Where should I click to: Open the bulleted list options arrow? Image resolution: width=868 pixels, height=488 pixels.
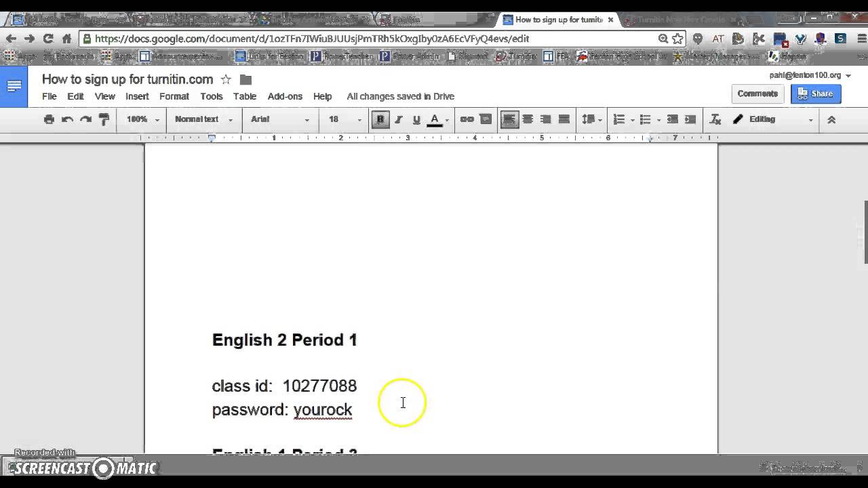point(658,120)
